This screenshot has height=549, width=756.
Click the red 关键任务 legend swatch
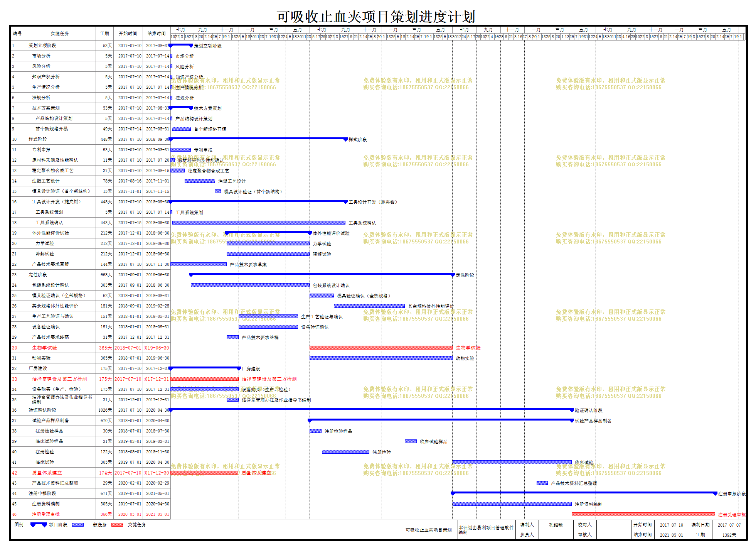(117, 525)
